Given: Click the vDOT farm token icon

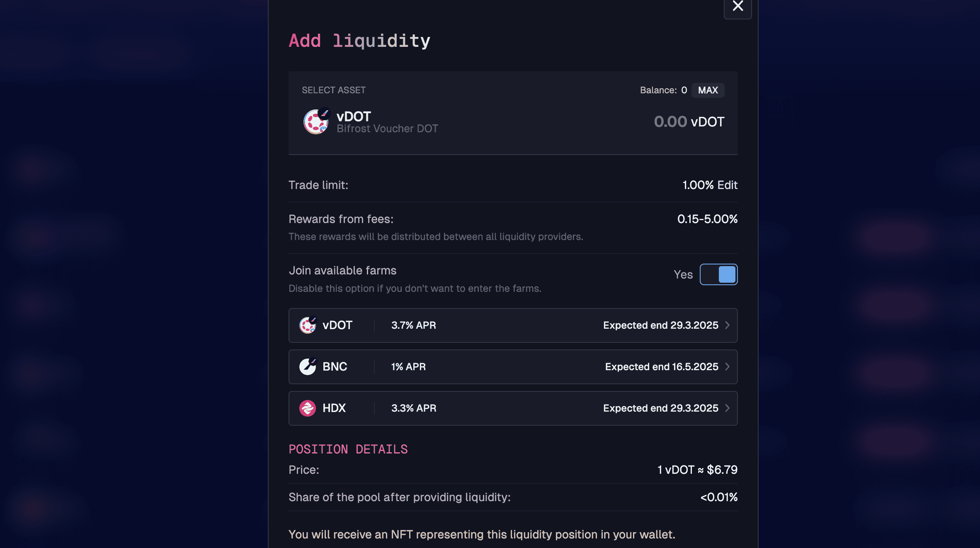Looking at the screenshot, I should (308, 325).
